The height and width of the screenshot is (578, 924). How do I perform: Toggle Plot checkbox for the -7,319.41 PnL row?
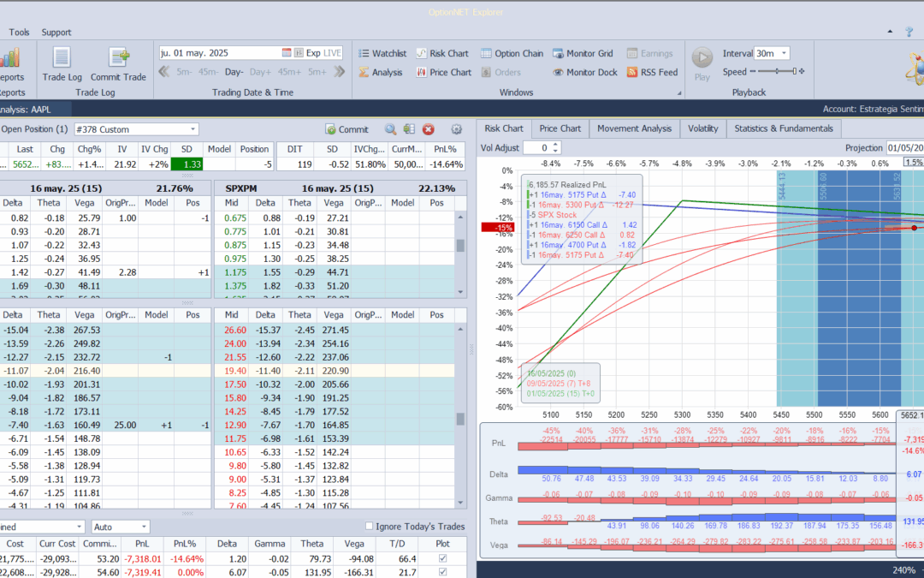[442, 572]
